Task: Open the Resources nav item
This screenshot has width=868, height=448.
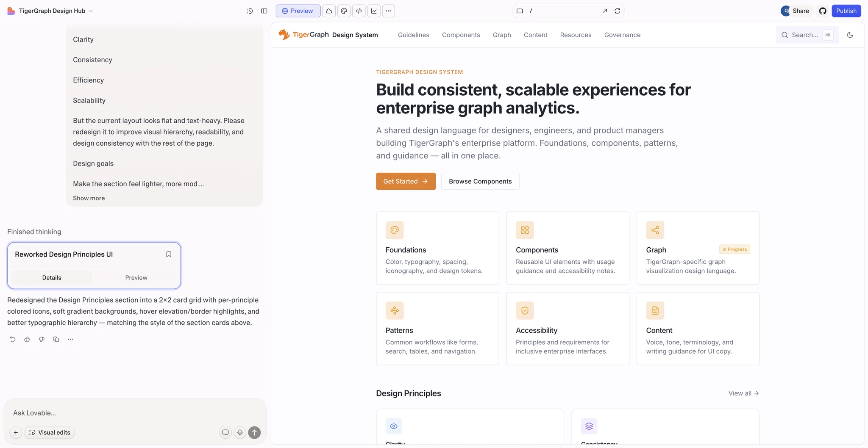Action: pos(576,35)
